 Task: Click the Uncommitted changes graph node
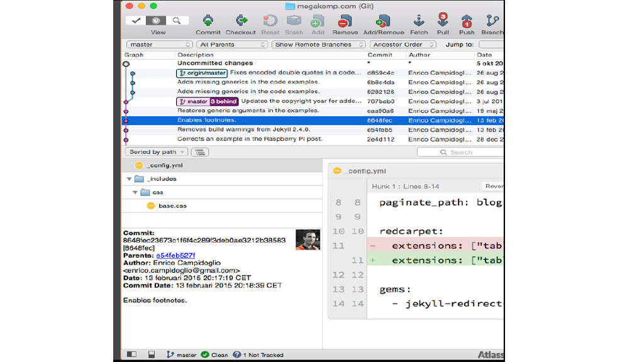(126, 63)
